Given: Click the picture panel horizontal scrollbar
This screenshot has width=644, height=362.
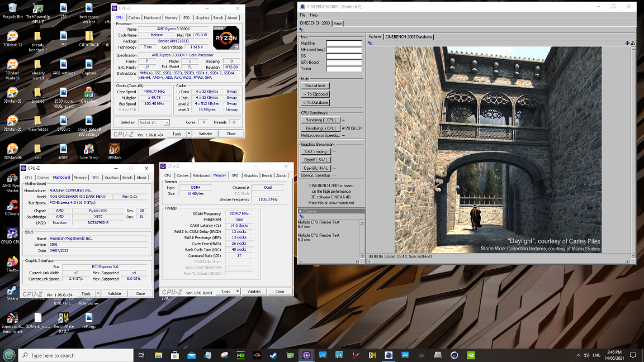Looking at the screenshot, I should tap(498, 261).
